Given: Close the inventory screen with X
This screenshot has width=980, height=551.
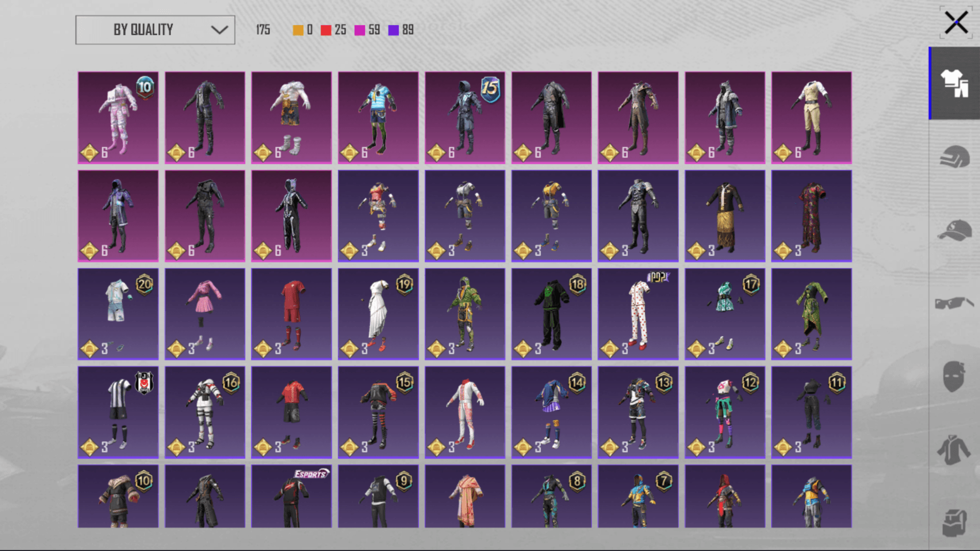Looking at the screenshot, I should (956, 23).
